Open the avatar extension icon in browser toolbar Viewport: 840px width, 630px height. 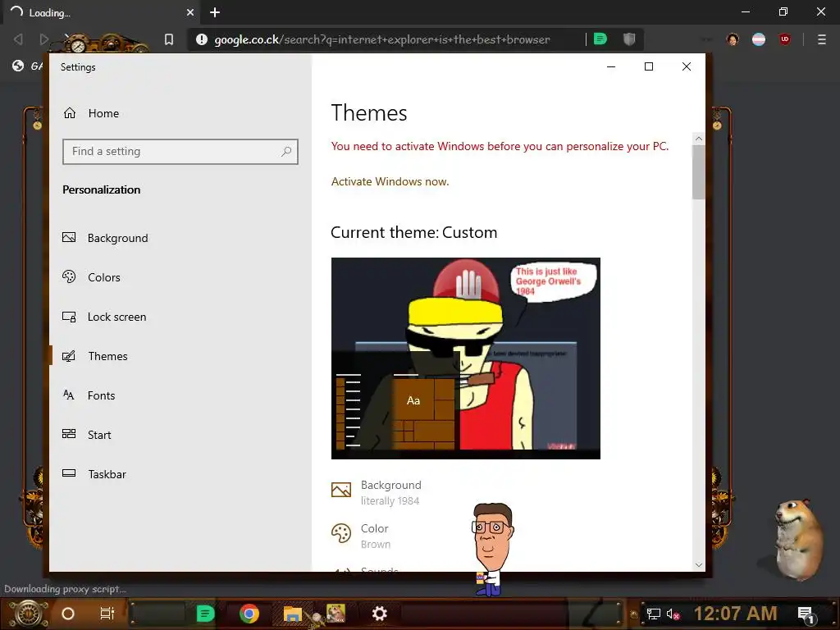pyautogui.click(x=733, y=39)
